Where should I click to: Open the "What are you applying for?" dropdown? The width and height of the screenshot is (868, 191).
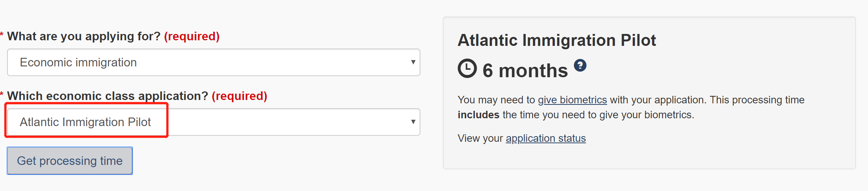[x=214, y=62]
